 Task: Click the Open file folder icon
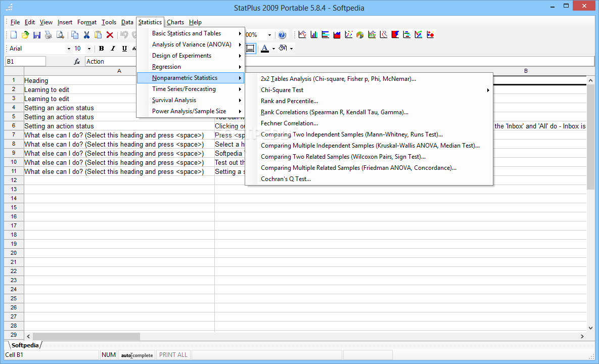[25, 35]
